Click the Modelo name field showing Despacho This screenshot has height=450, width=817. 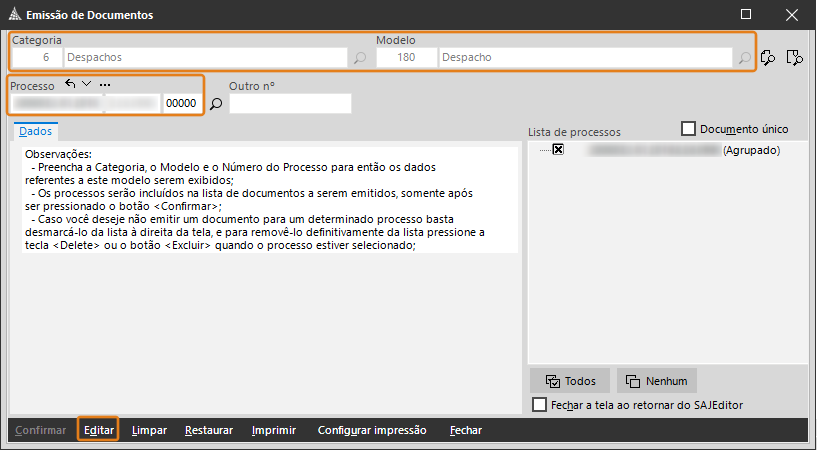pos(586,57)
